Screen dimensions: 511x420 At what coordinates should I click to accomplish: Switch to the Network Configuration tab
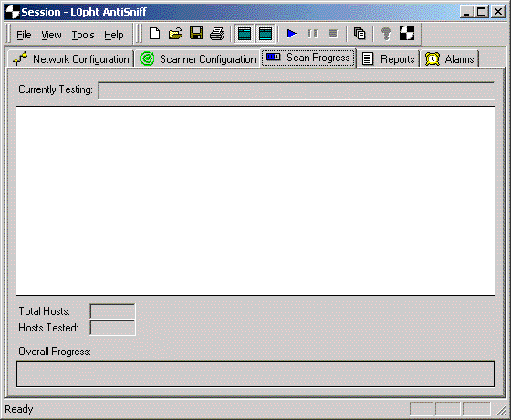point(71,59)
